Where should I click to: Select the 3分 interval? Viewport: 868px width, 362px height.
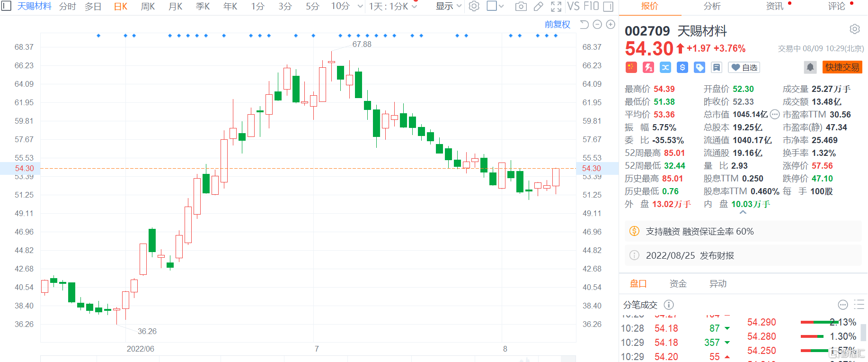pos(285,7)
